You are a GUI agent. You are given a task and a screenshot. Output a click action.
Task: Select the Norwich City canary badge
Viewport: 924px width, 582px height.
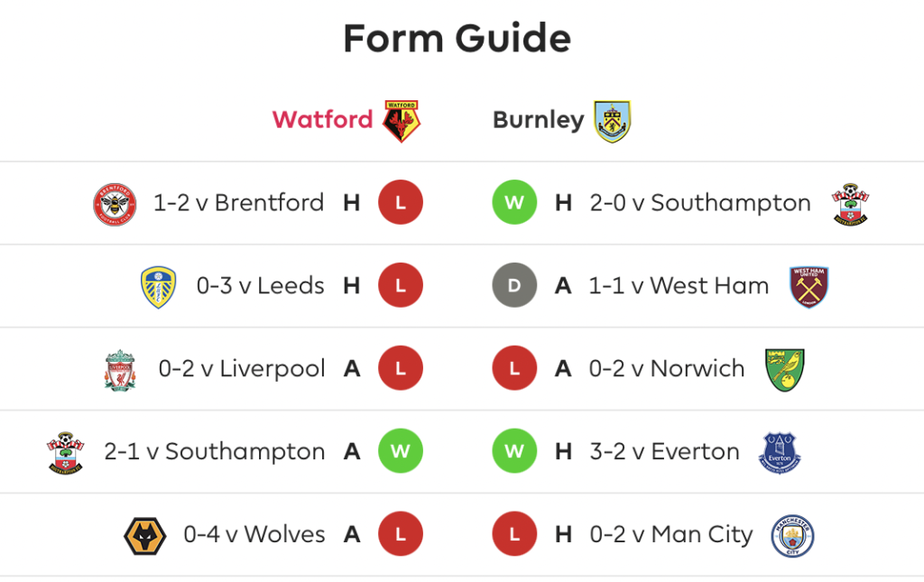click(784, 370)
